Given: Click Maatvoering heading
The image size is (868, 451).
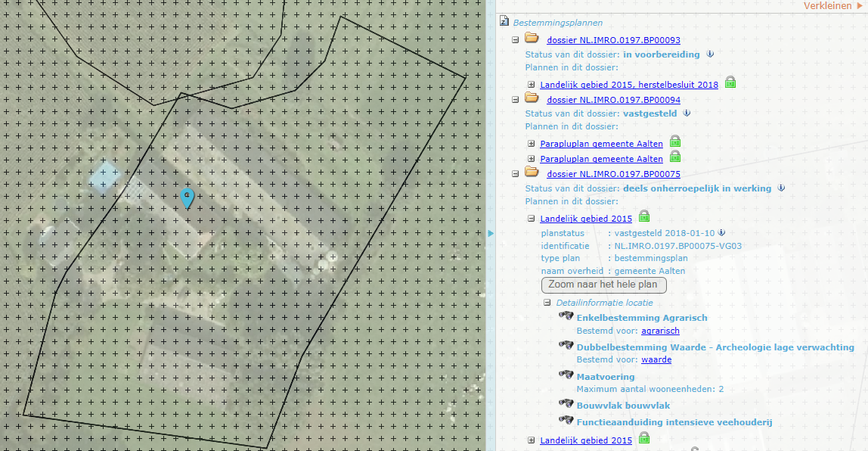Looking at the screenshot, I should click(606, 377).
